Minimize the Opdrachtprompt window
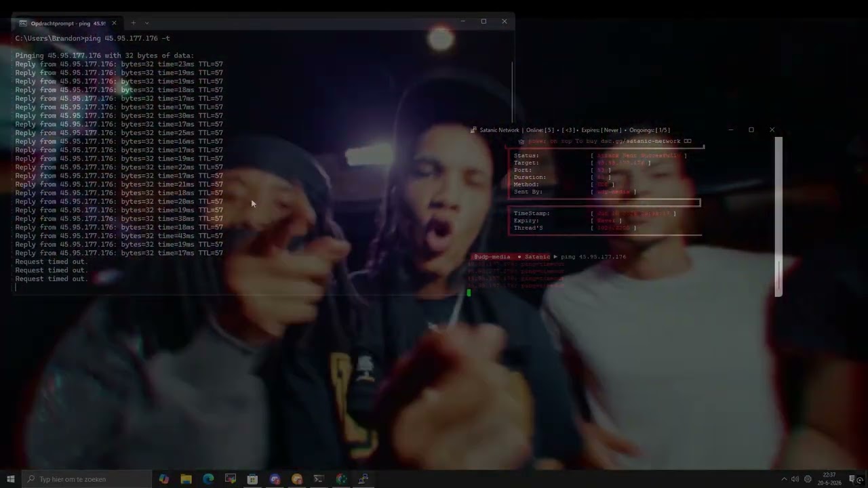Image resolution: width=868 pixels, height=488 pixels. pyautogui.click(x=463, y=21)
